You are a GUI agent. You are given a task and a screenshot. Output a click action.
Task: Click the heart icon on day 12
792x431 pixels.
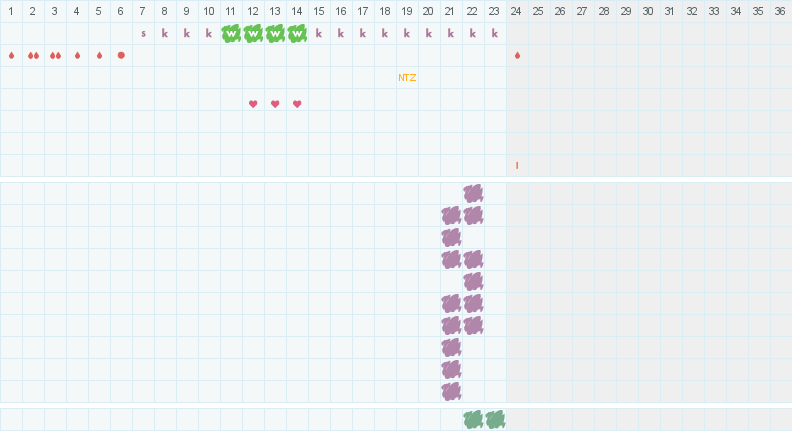(x=253, y=104)
